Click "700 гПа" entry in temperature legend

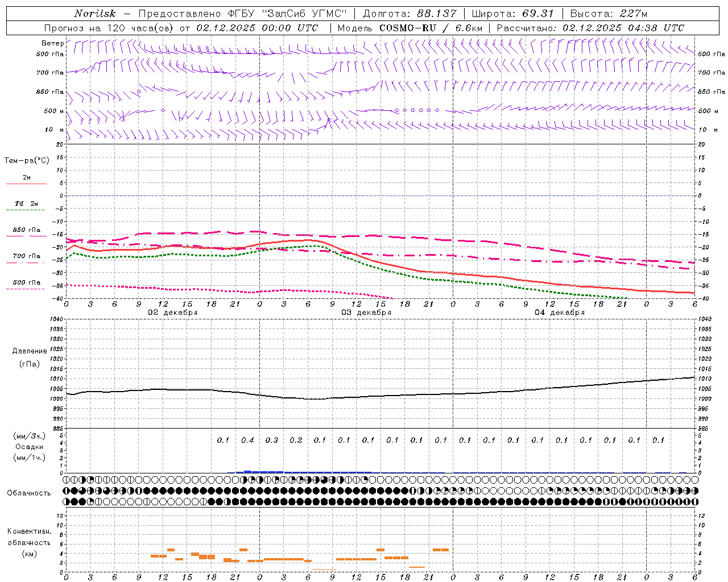(x=27, y=256)
